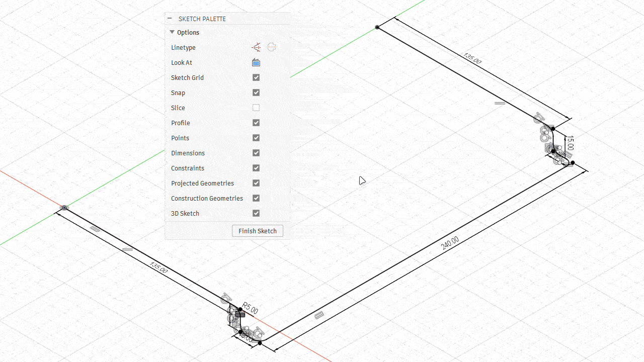This screenshot has width=644, height=362.
Task: Toggle the Constraints checkbox
Action: 256,168
